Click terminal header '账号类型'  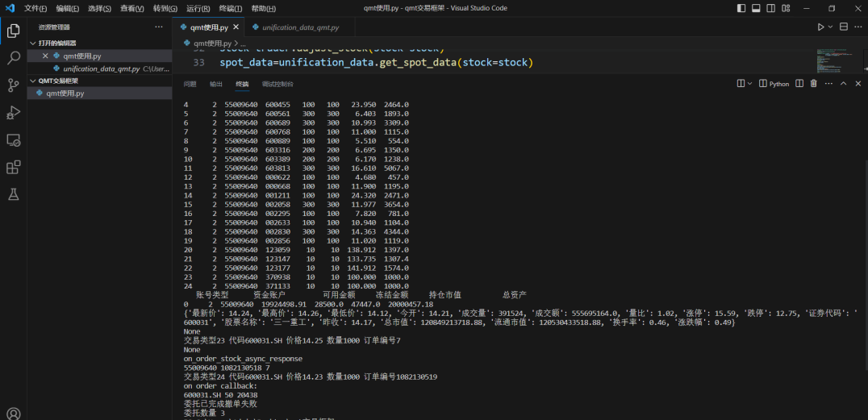(212, 295)
